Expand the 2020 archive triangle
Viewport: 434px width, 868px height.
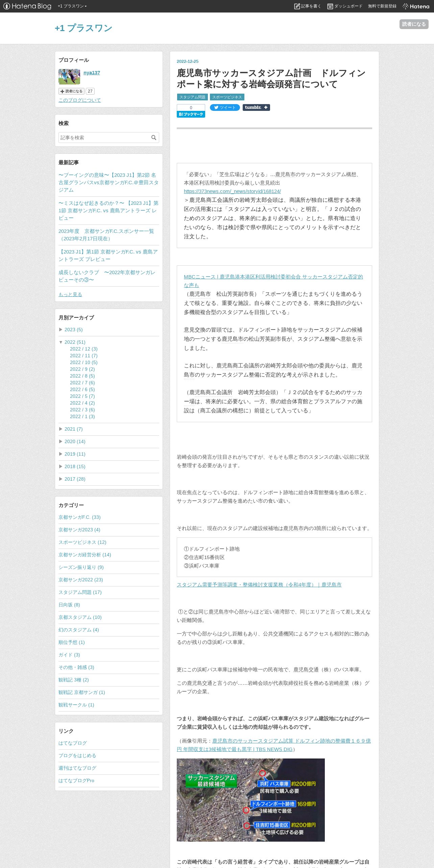point(61,441)
